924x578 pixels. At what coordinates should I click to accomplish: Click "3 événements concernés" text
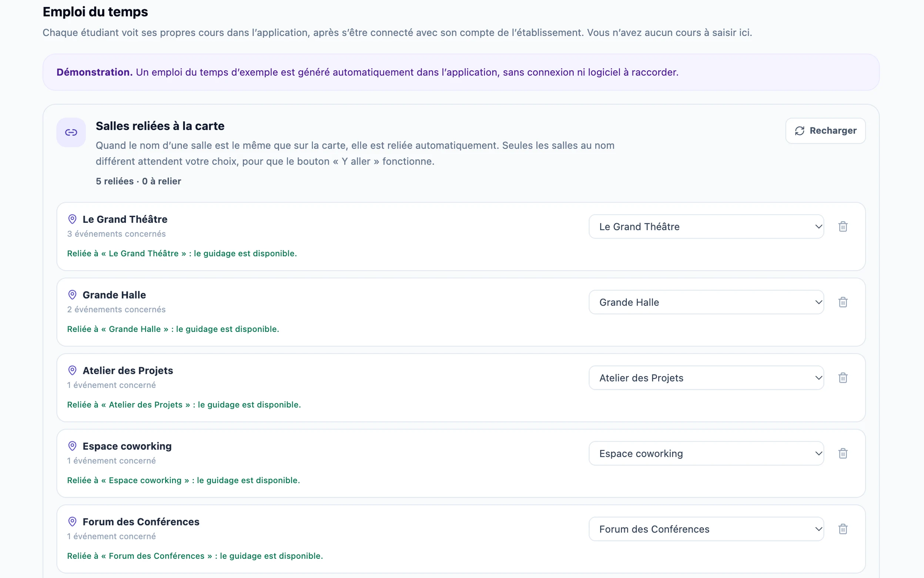(x=117, y=234)
